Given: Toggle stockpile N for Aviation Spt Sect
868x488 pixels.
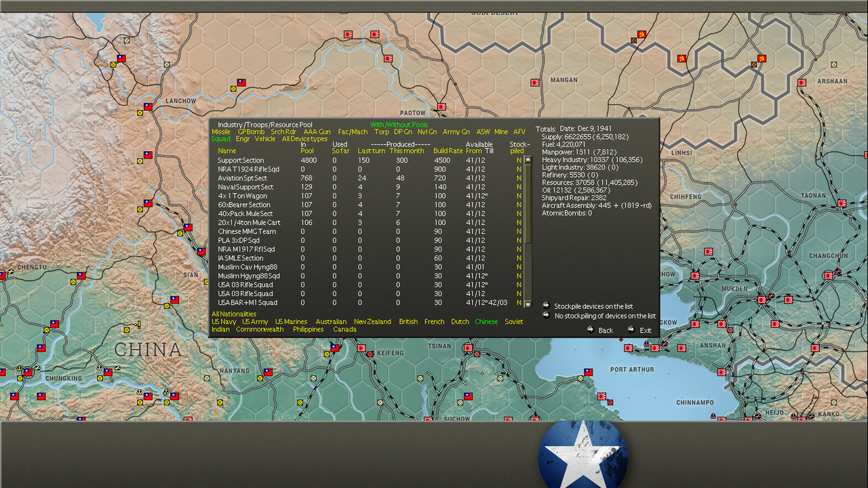Looking at the screenshot, I should pos(519,178).
